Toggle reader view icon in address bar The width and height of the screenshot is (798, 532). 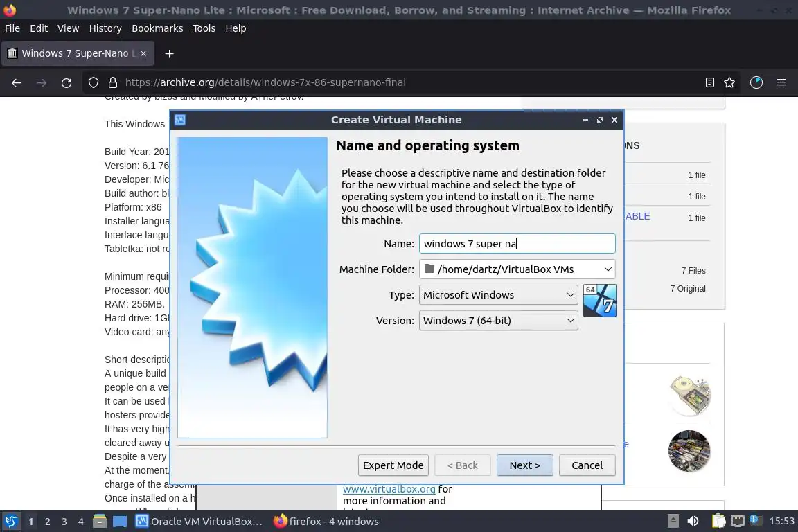tap(709, 82)
